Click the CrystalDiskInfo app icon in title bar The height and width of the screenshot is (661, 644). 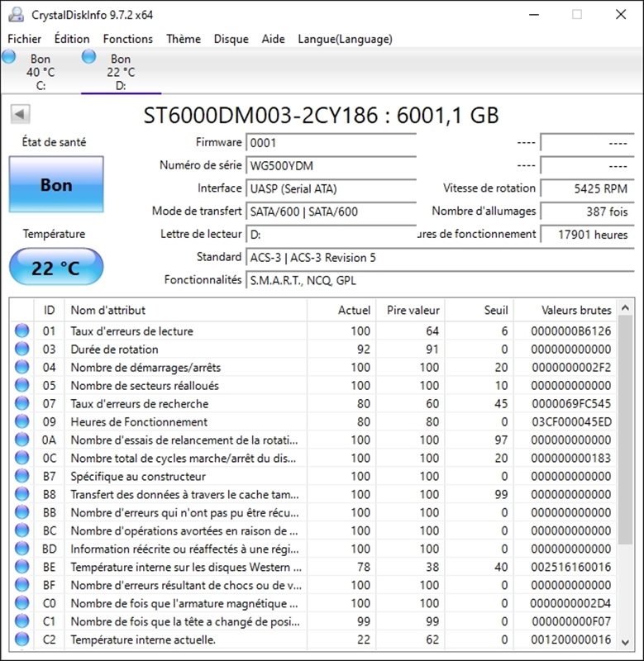(x=15, y=14)
